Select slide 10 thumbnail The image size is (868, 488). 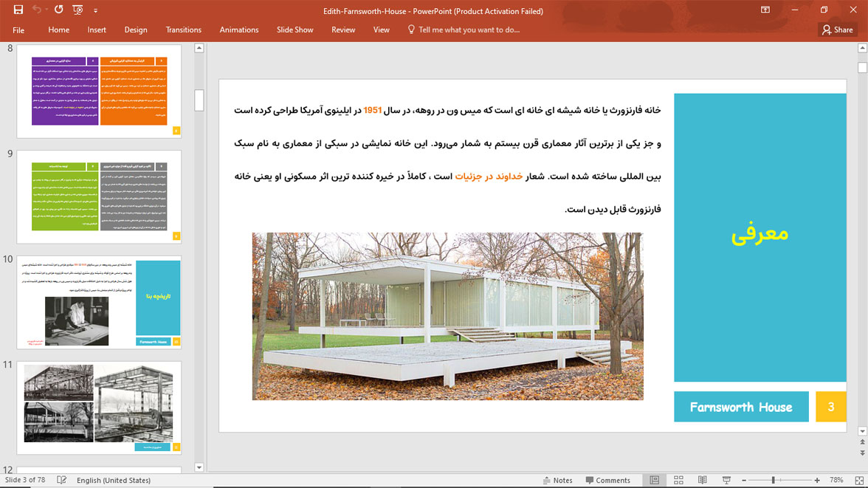99,303
